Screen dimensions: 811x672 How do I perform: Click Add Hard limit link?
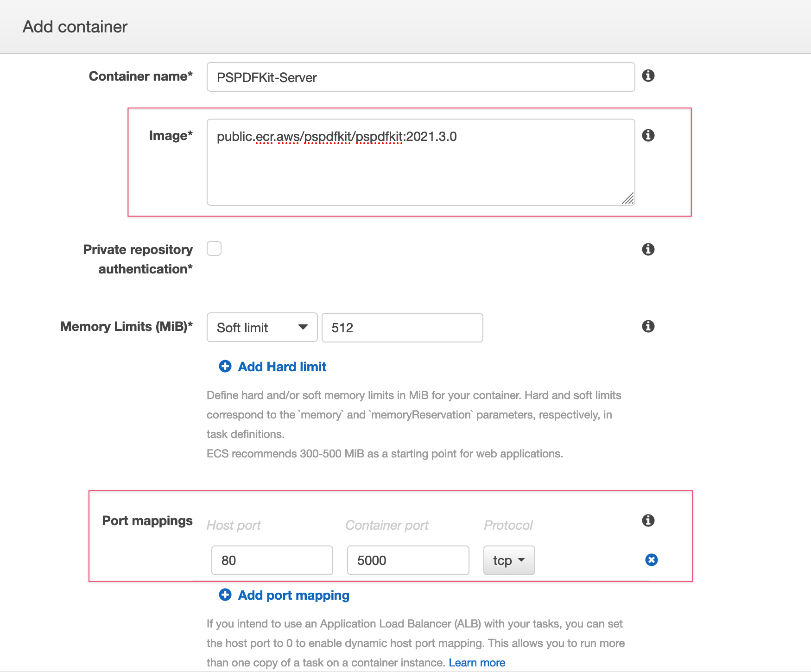(x=282, y=367)
